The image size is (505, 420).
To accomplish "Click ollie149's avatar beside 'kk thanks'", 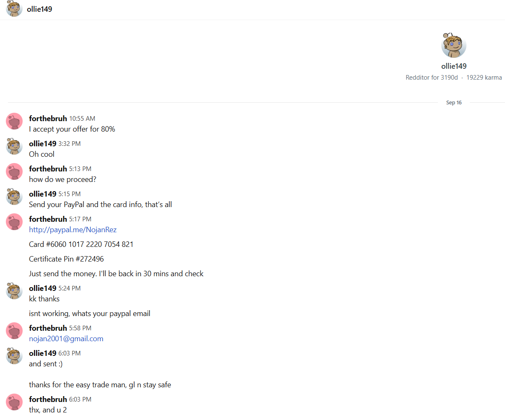I will click(14, 291).
